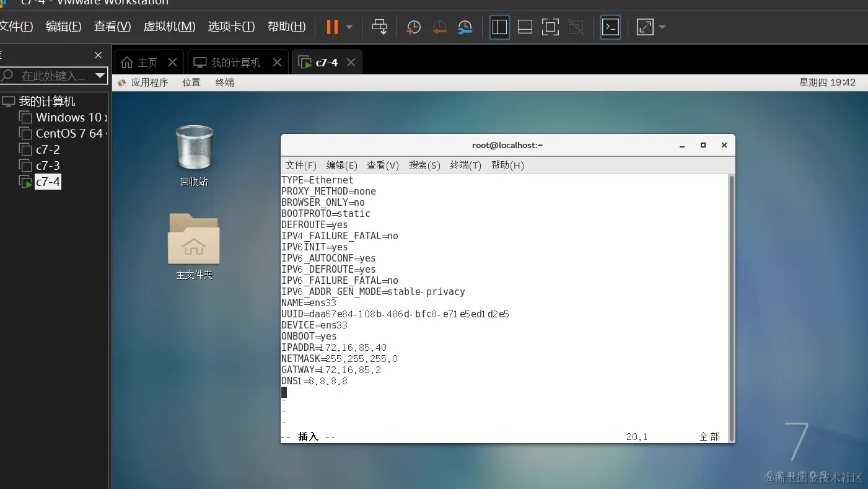Close the root@localhost terminal window

[724, 145]
